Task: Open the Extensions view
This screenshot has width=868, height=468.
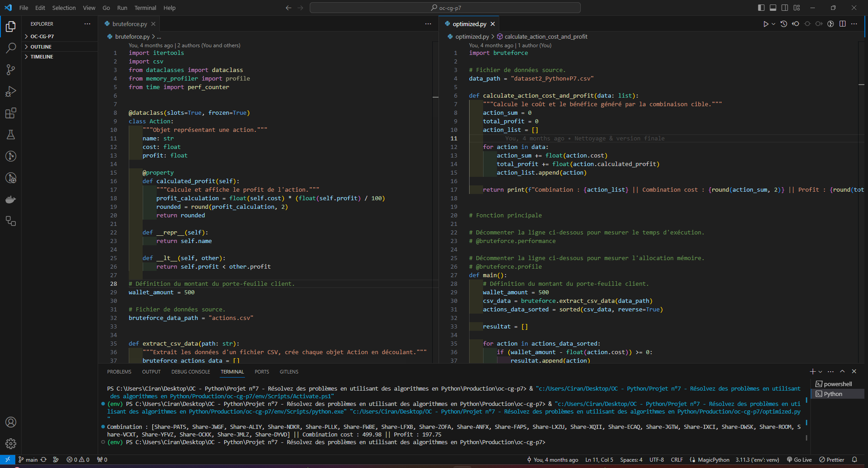Action: (x=11, y=113)
